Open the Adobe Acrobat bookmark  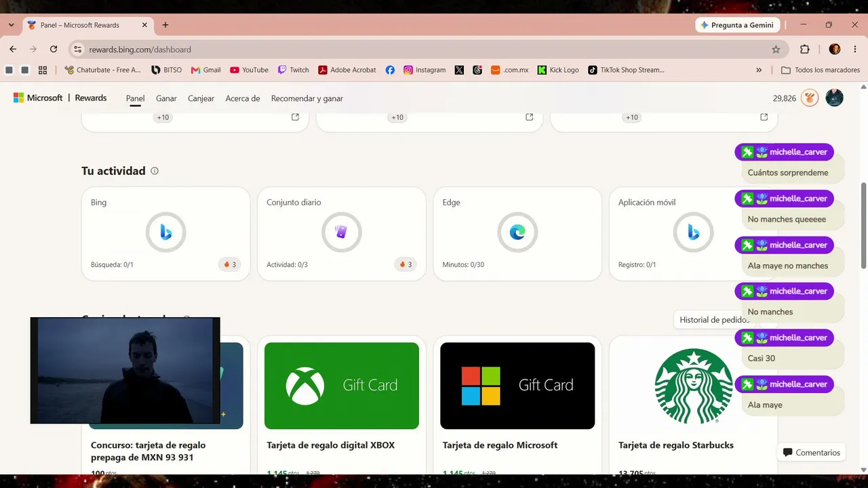click(347, 70)
